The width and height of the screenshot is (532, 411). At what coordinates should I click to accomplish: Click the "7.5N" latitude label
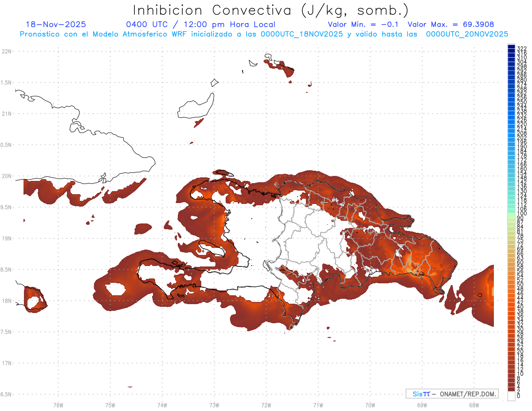pyautogui.click(x=7, y=332)
